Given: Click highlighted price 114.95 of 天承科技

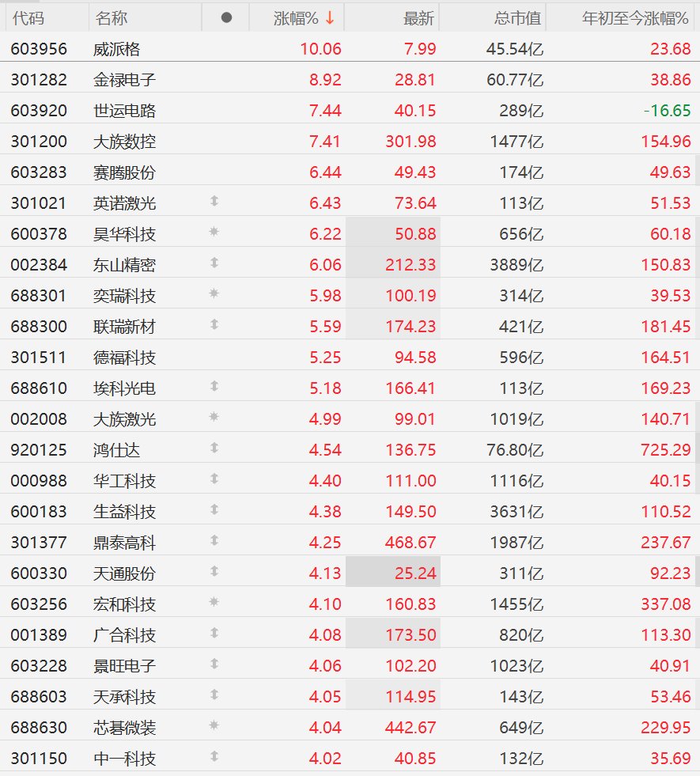Looking at the screenshot, I should click(x=411, y=696).
